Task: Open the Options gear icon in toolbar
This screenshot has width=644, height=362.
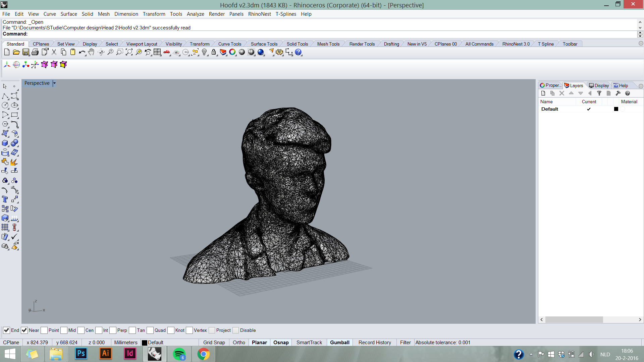Action: click(279, 52)
